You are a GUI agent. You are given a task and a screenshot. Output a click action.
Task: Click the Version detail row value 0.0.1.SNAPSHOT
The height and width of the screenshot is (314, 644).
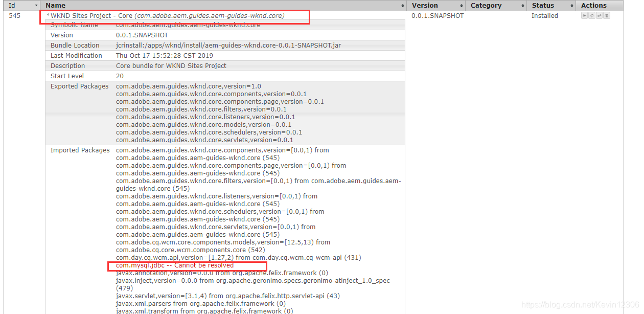point(142,35)
